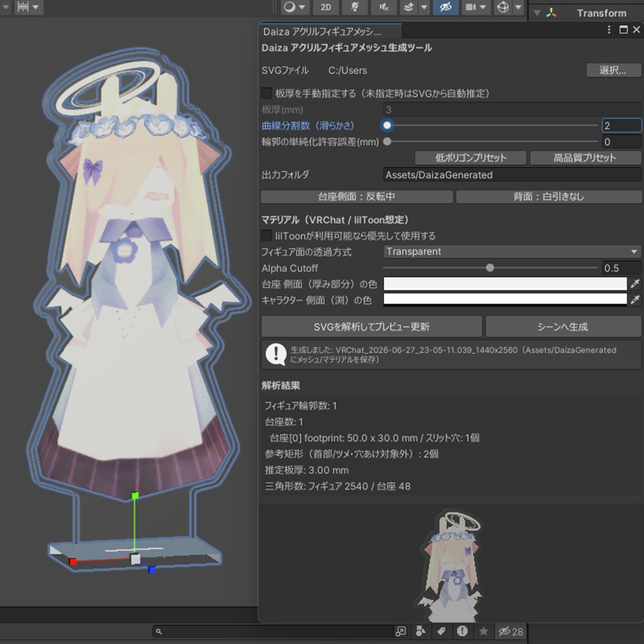Toggle the scene visibility eye button in toolbar

tap(446, 7)
